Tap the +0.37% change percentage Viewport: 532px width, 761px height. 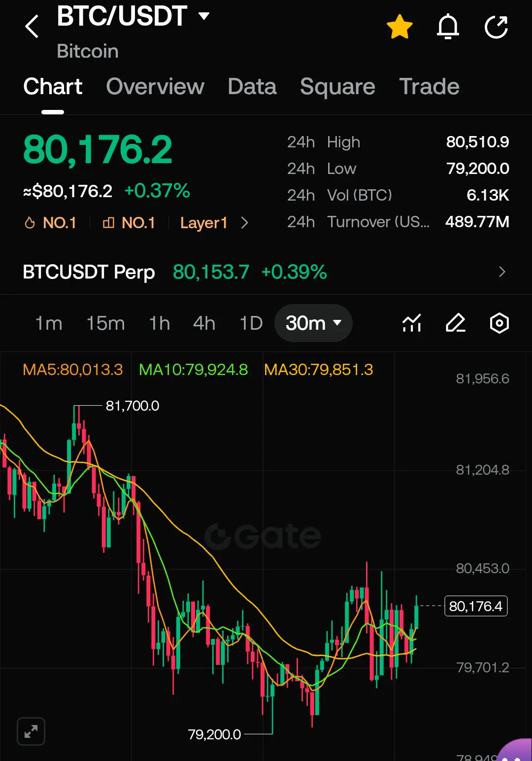pyautogui.click(x=157, y=191)
